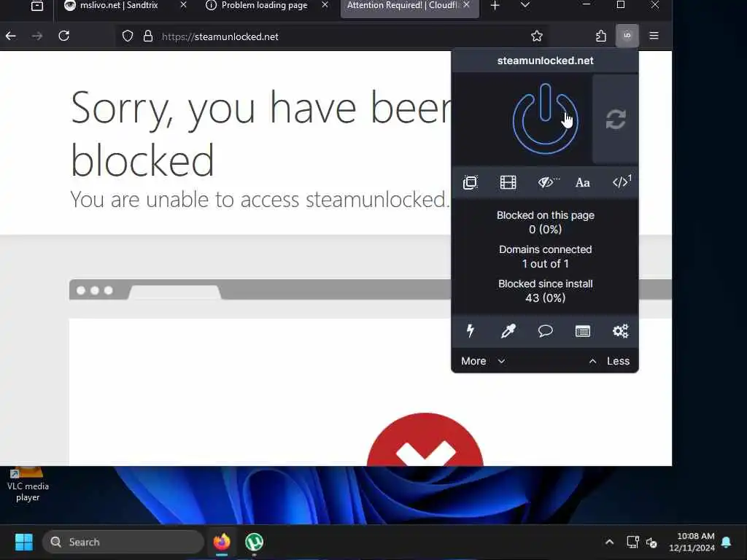Screen dimensions: 747x560
Task: Click the taskbar Search box
Action: (124, 542)
